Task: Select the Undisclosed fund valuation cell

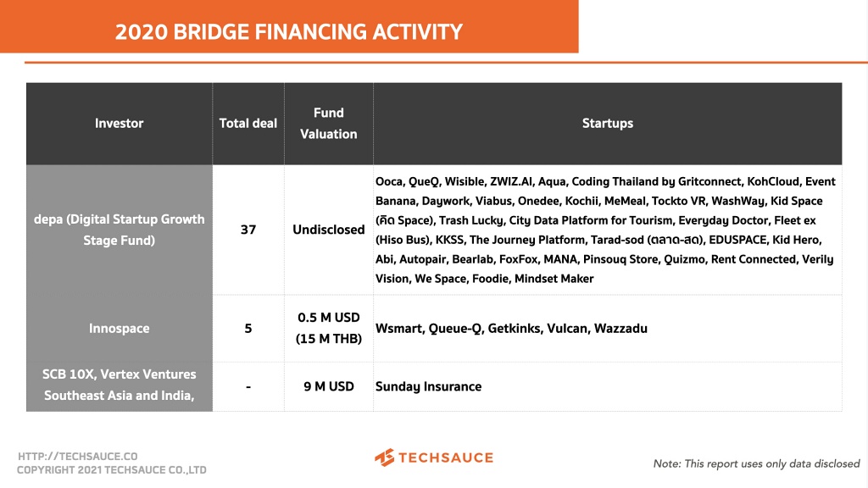Action: [329, 230]
